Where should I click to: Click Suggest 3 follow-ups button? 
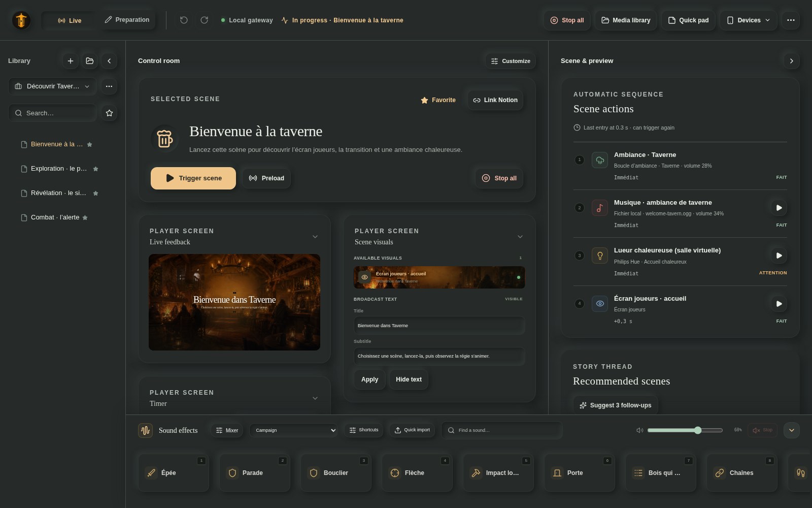616,405
